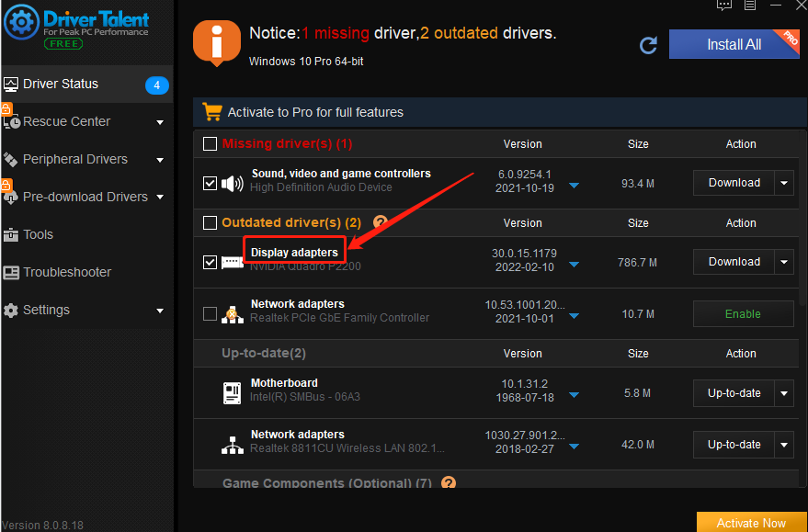The width and height of the screenshot is (808, 532).
Task: Click the Settings gear icon in sidebar
Action: tap(11, 310)
